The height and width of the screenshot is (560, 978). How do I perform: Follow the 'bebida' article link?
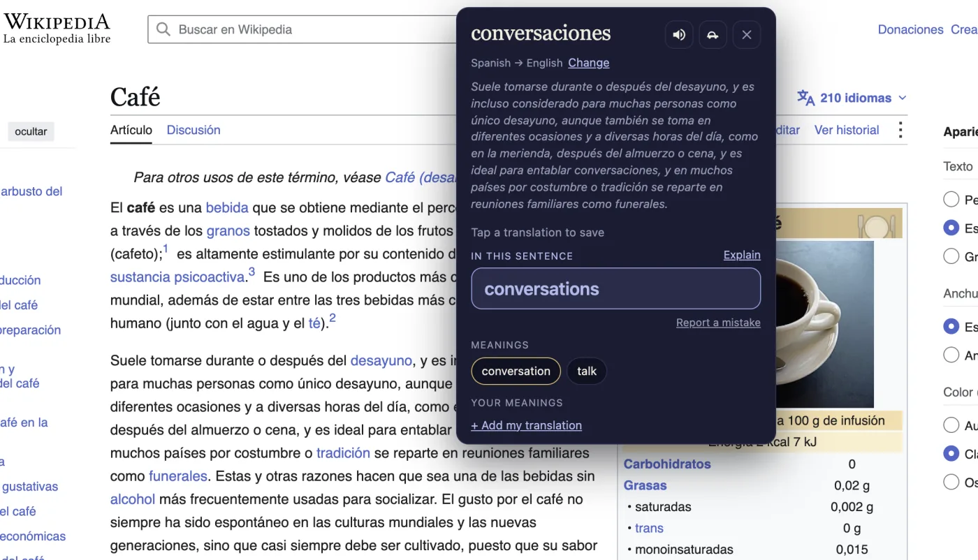pyautogui.click(x=227, y=207)
